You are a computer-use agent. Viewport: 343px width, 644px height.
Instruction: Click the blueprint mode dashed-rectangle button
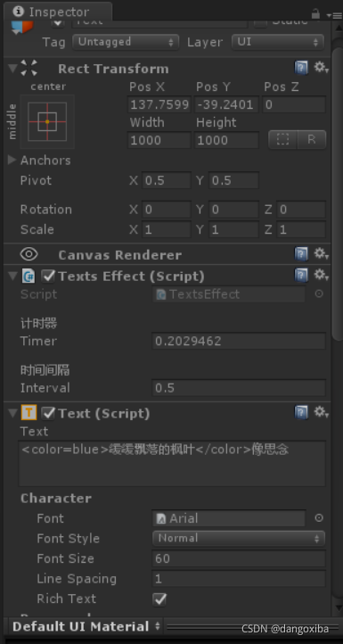click(x=282, y=140)
